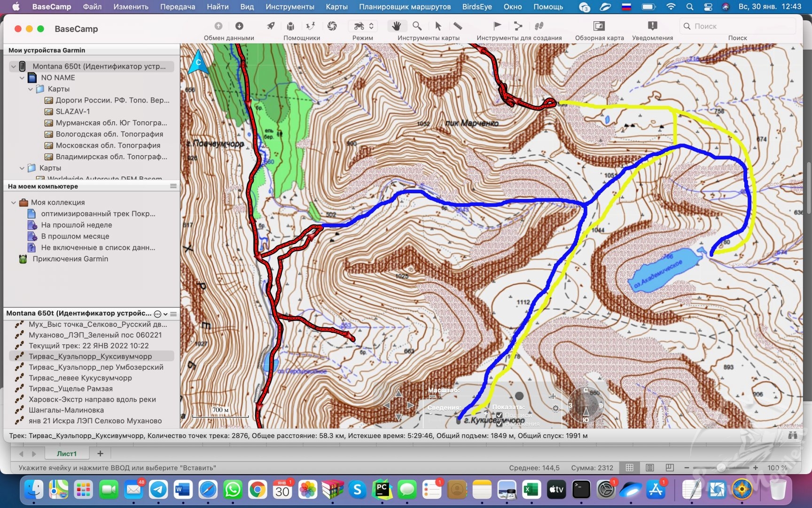The image size is (812, 508).
Task: Open the BirdsEye menu
Action: click(477, 7)
